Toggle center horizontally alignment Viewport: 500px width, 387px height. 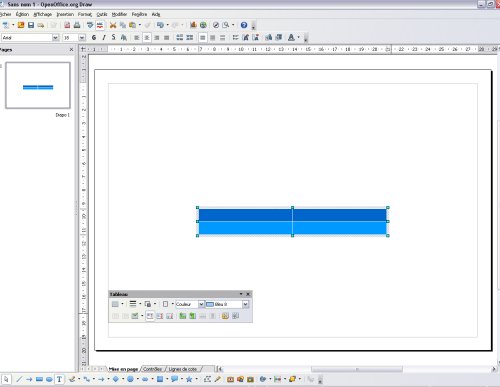pos(147,38)
